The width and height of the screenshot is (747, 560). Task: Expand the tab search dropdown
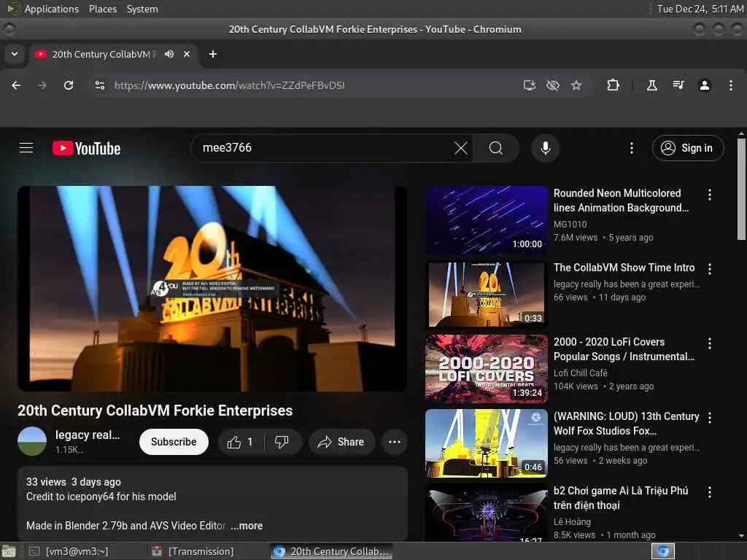click(x=15, y=54)
